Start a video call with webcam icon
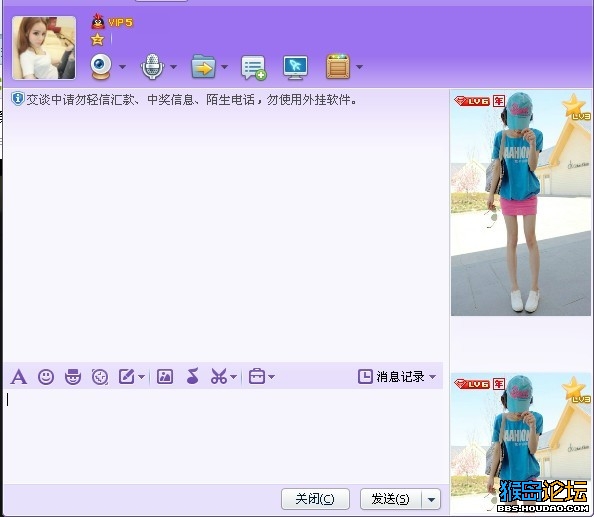 [x=100, y=67]
